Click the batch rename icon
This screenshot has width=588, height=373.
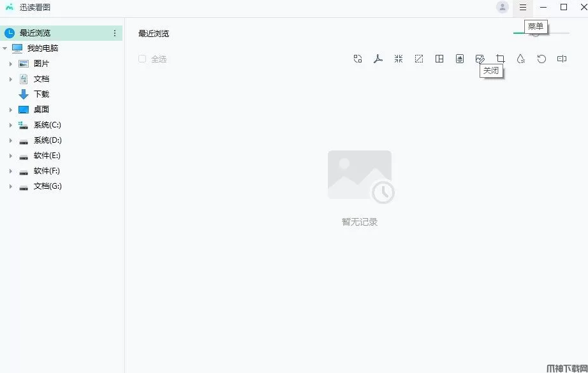tap(562, 59)
